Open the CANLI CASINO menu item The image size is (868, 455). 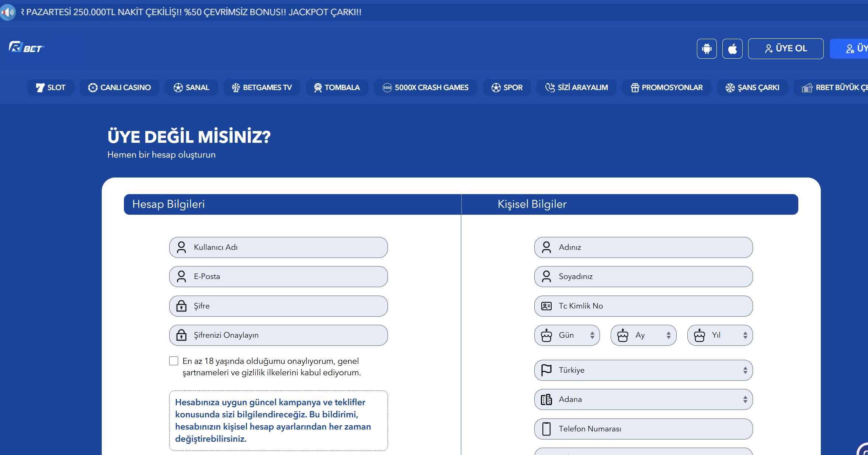(x=119, y=87)
